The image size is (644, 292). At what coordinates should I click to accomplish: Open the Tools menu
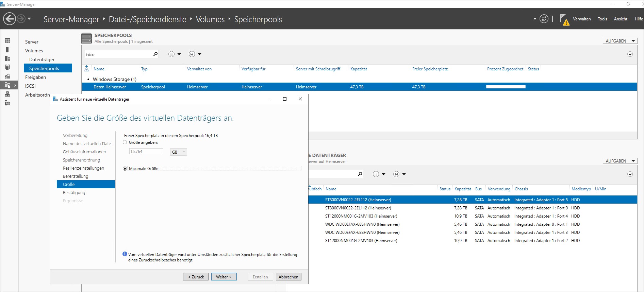602,19
